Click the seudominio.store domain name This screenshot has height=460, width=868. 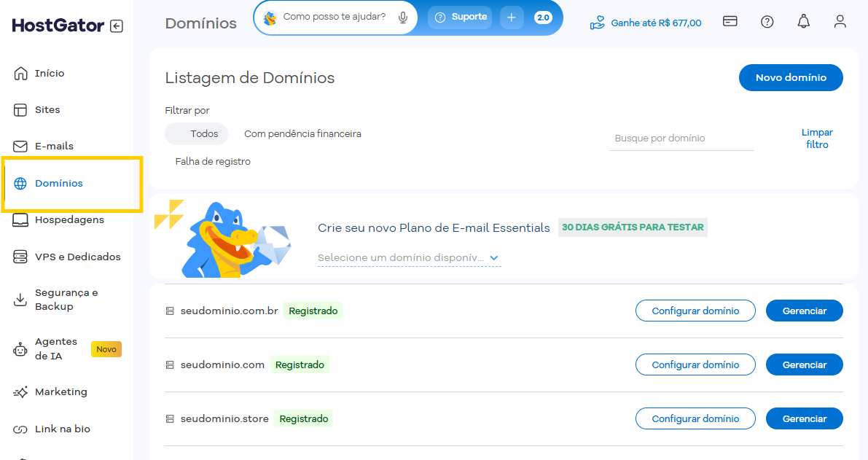click(224, 419)
